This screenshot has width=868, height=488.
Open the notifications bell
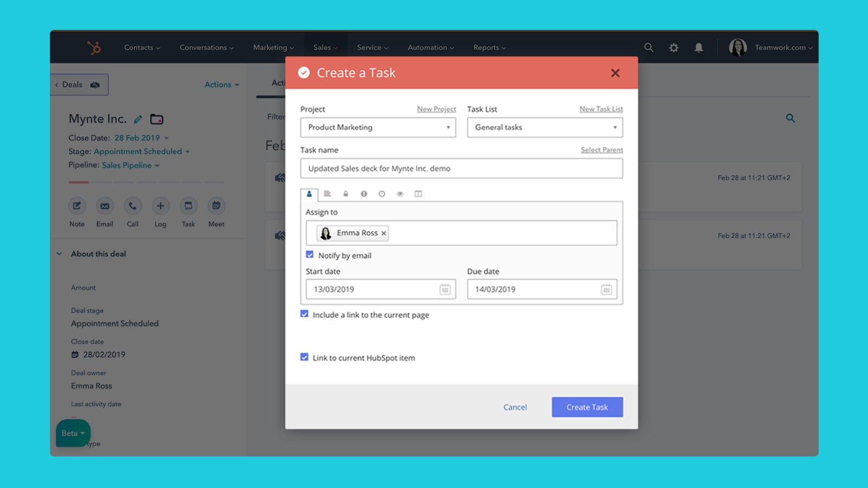(699, 48)
